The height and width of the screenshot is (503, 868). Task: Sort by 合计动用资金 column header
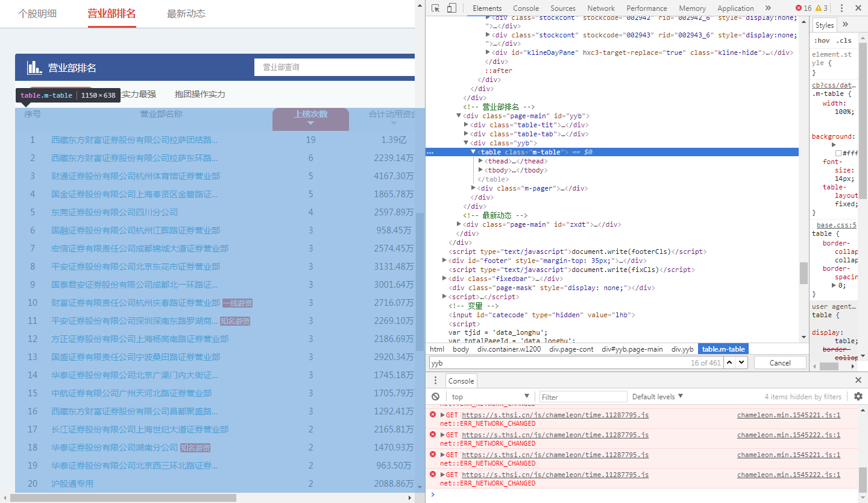click(392, 118)
